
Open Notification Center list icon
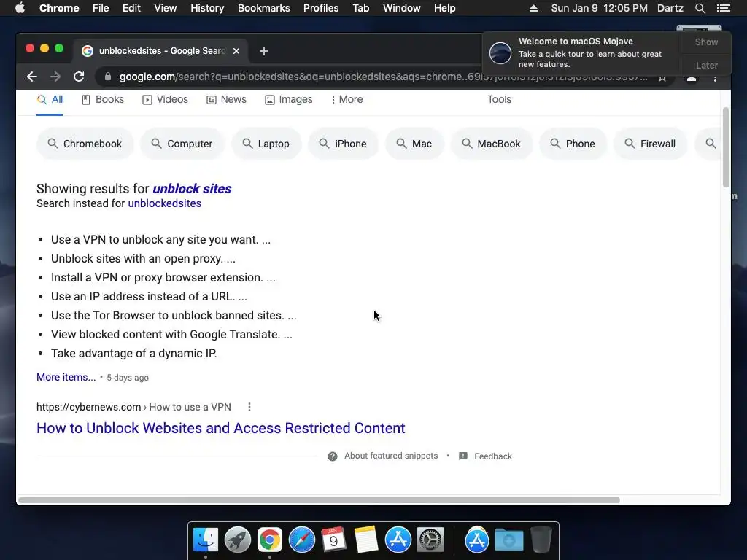(x=724, y=8)
